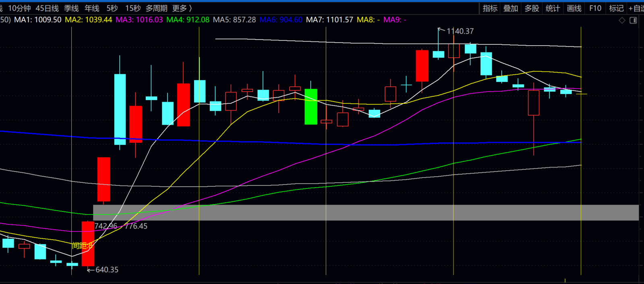
Task: Open the 统计 statistics tool
Action: click(x=553, y=8)
